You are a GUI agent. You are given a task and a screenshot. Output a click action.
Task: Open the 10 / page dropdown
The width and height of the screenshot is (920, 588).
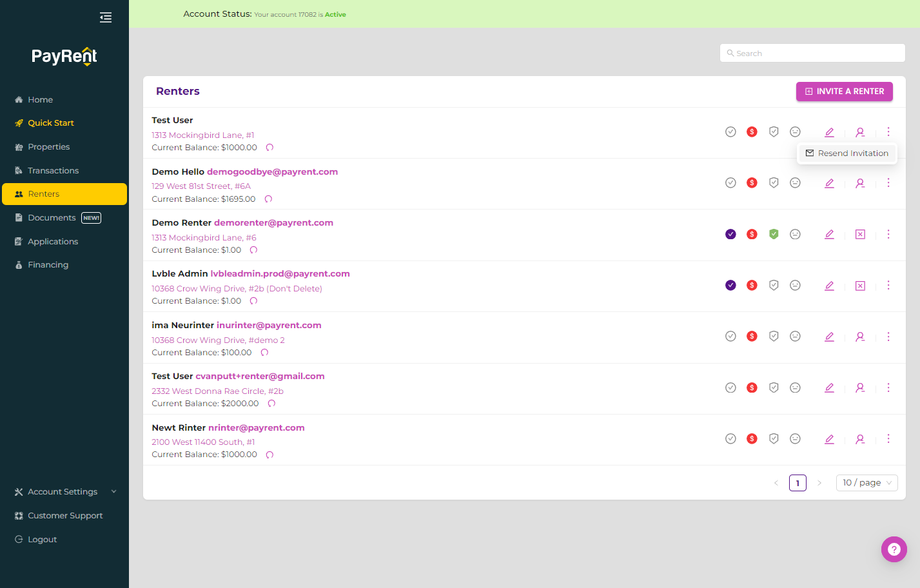(x=866, y=483)
